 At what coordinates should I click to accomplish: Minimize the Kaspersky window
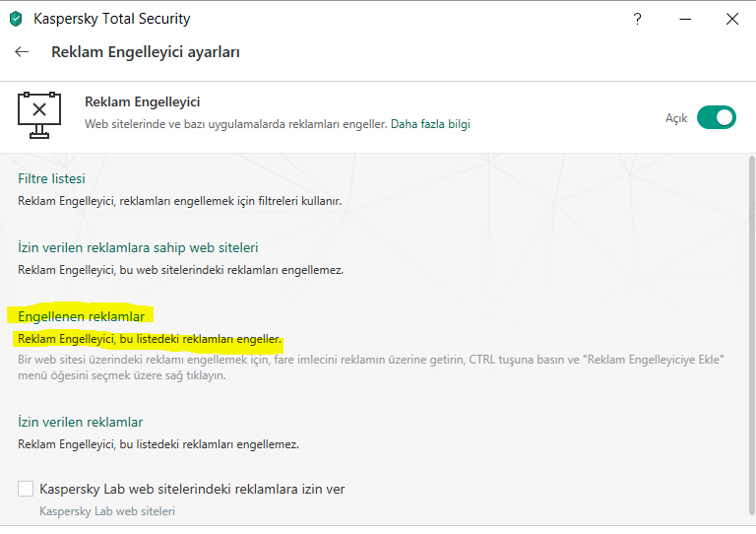click(685, 19)
